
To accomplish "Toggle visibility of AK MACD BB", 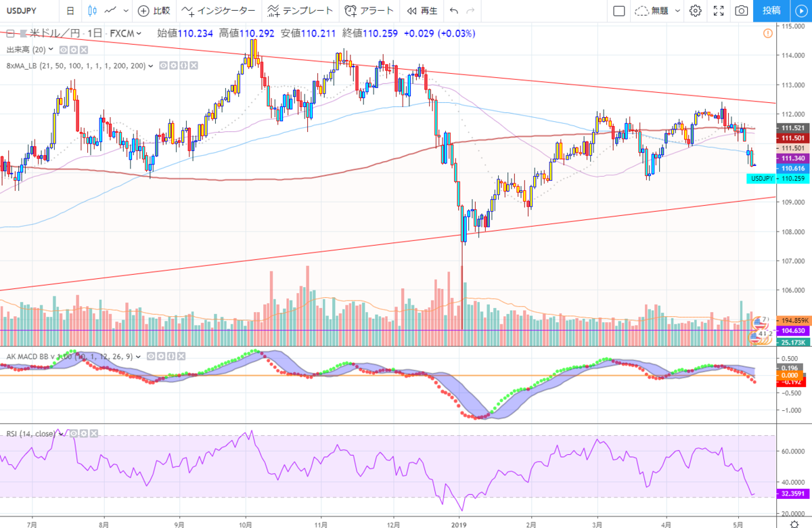I will pyautogui.click(x=152, y=355).
